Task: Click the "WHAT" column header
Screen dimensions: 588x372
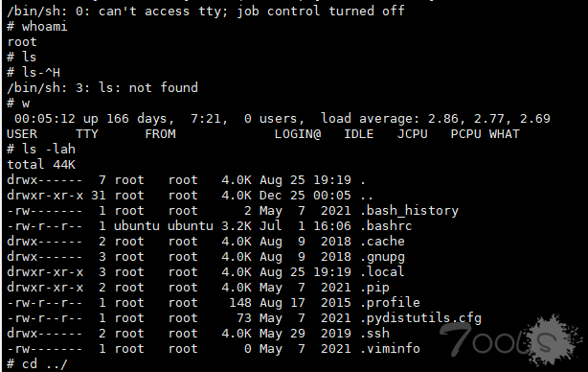Action: 505,134
